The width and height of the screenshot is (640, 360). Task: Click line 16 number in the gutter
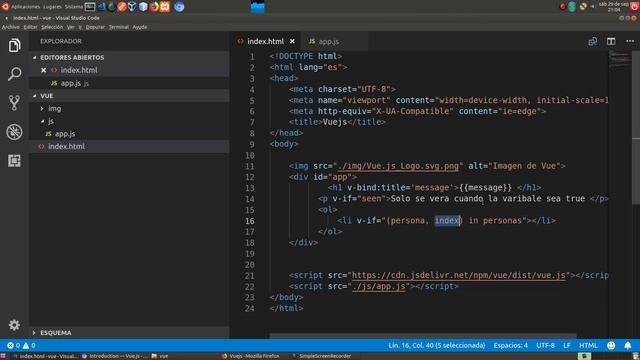coord(249,221)
